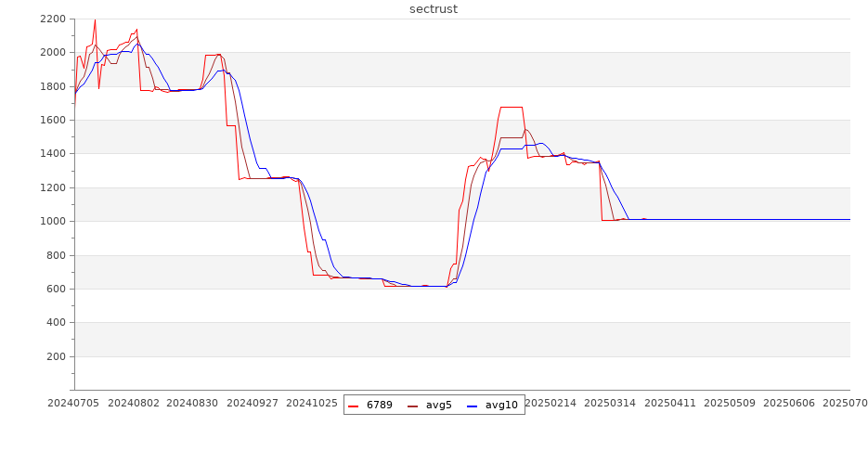Image resolution: width=868 pixels, height=464 pixels.
Task: Click the 20240927 date label
Action: click(x=253, y=403)
